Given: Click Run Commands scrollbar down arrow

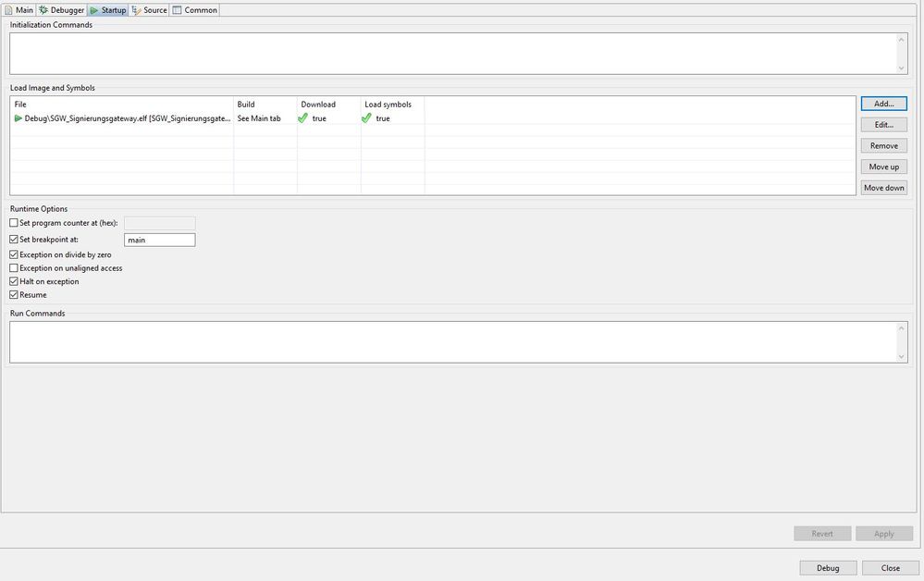Looking at the screenshot, I should [901, 356].
